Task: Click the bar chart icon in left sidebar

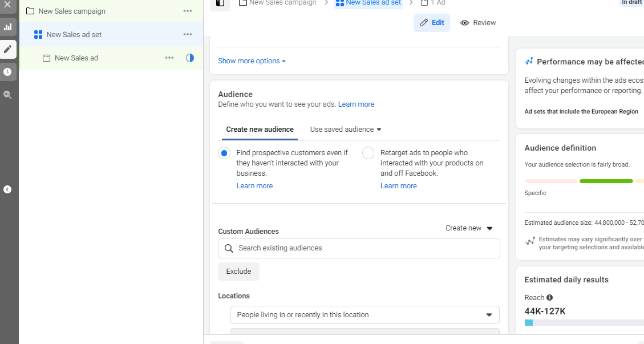Action: [x=7, y=27]
